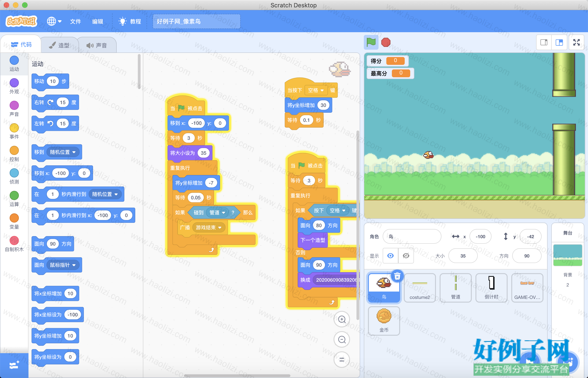
Task: Switch to large stage layout
Action: tap(559, 43)
